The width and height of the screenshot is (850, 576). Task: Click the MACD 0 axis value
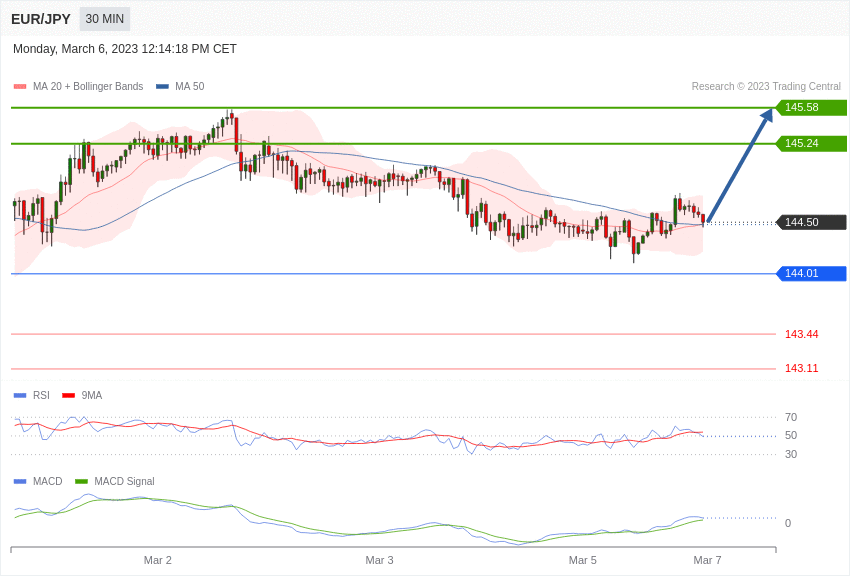(788, 523)
